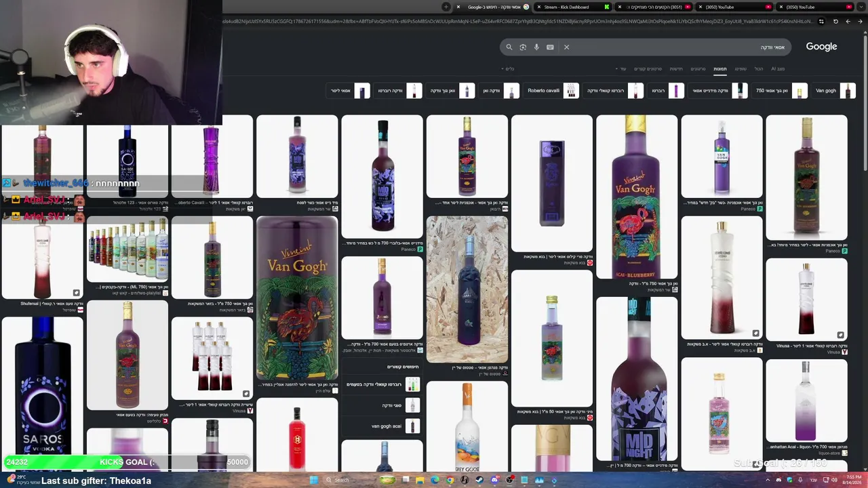The image size is (868, 488).
Task: Open the red bottle image result
Action: 297,434
